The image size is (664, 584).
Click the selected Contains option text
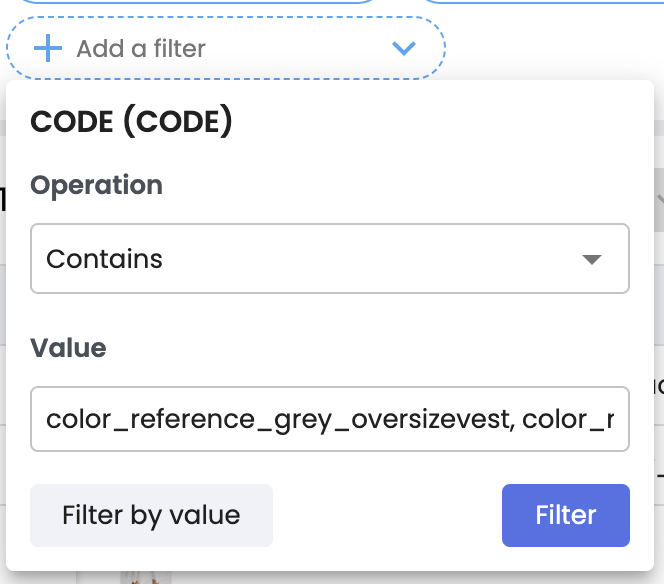coord(104,259)
